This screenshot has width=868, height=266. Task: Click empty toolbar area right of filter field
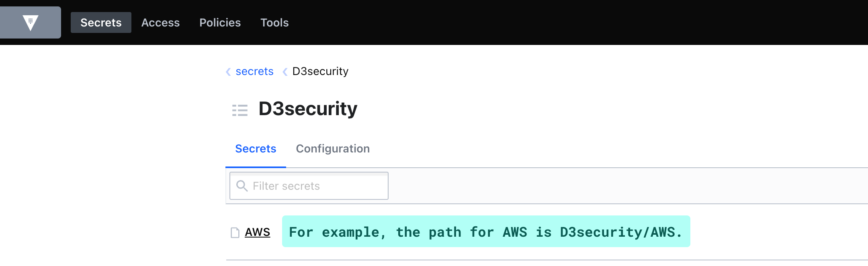(603, 186)
